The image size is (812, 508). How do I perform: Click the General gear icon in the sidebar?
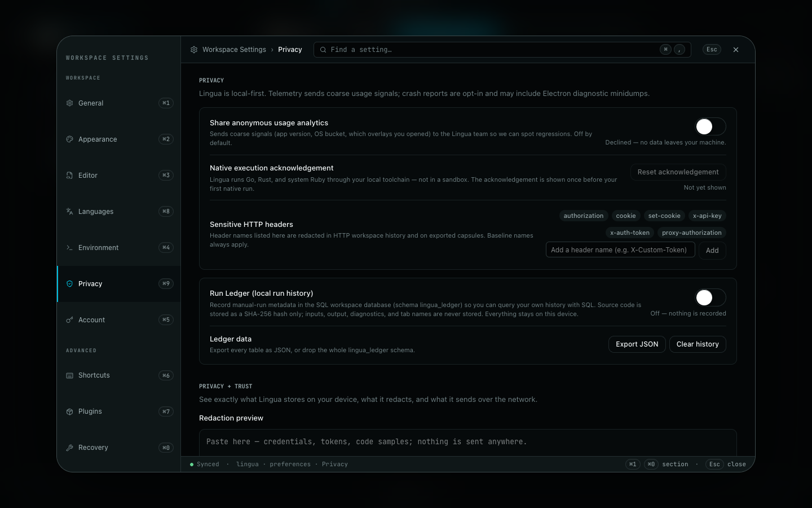[x=70, y=103]
